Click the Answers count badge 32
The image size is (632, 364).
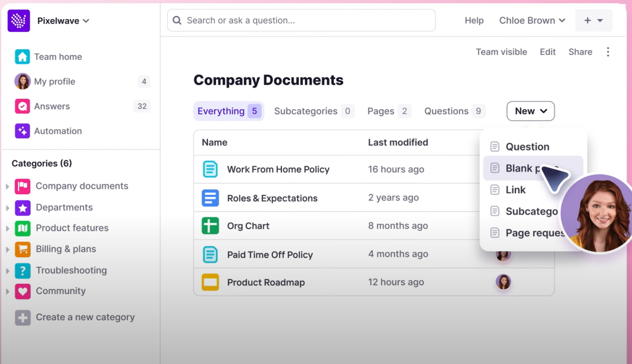(x=142, y=106)
